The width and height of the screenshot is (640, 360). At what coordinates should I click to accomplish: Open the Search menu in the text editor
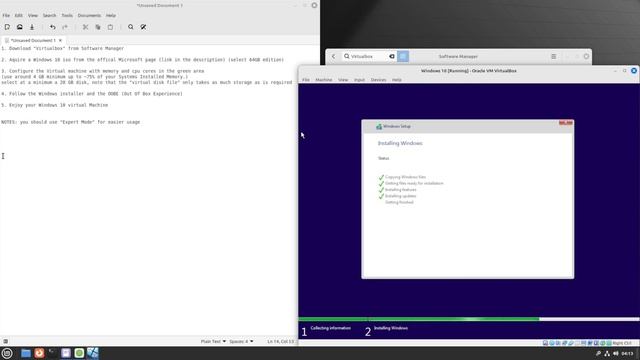[x=49, y=16]
